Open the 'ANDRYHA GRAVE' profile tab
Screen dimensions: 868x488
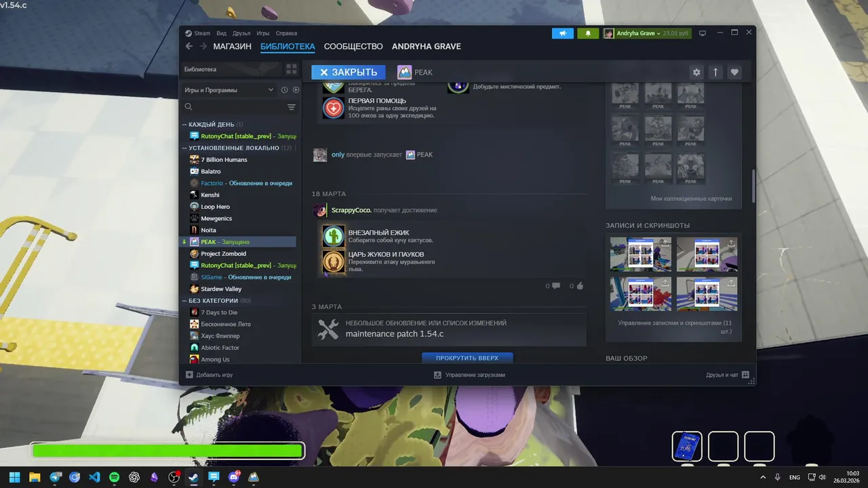click(427, 47)
